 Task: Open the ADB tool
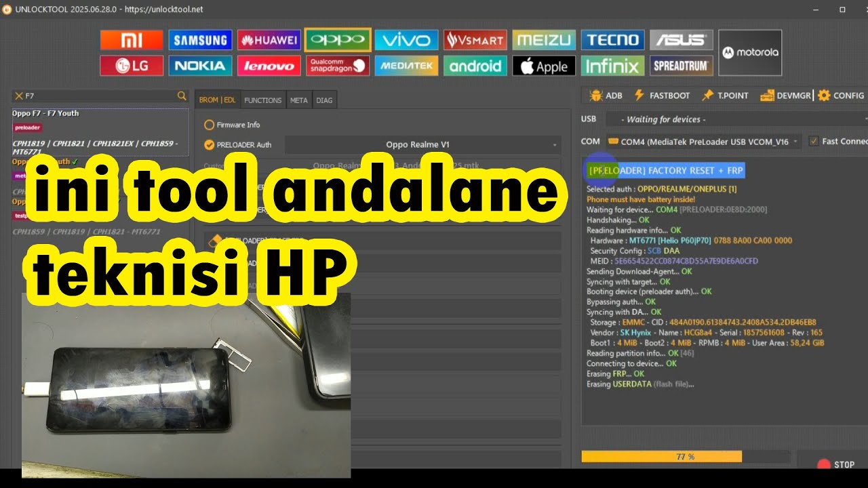(x=606, y=96)
